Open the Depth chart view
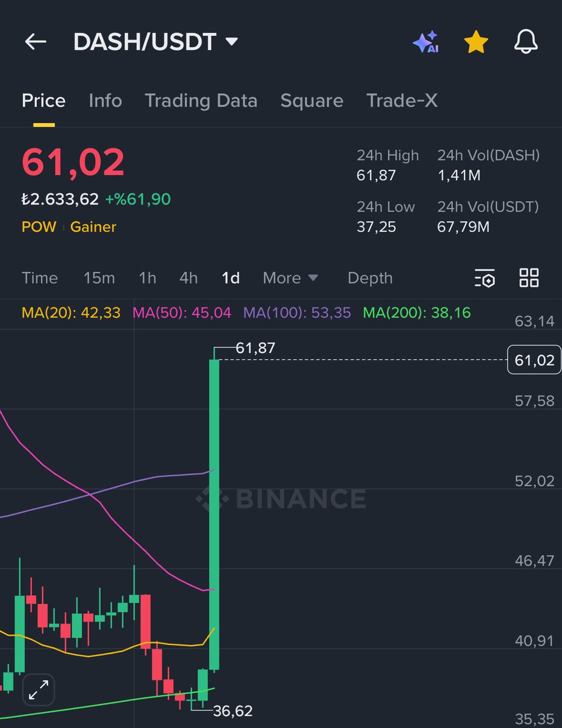Screen dimensions: 562x728 click(x=370, y=278)
